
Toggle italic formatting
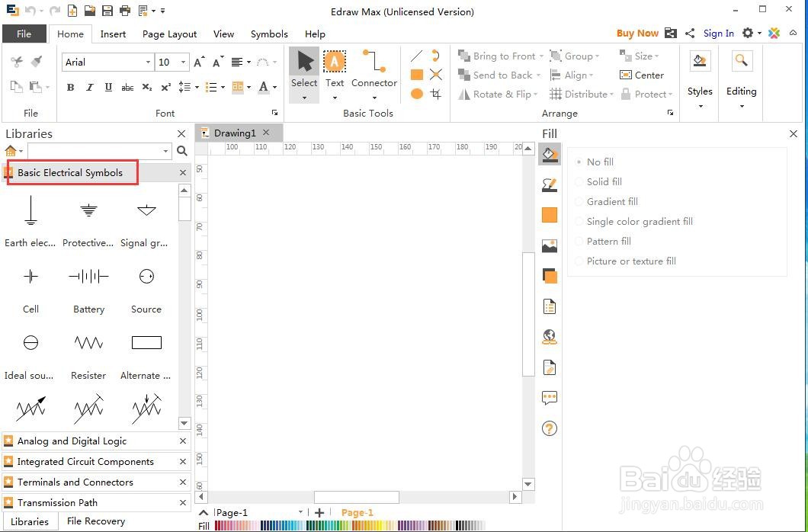click(90, 87)
